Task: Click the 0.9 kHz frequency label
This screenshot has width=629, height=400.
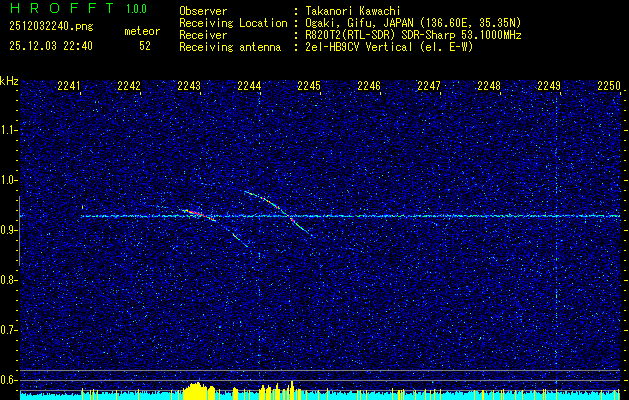Action: click(x=9, y=230)
